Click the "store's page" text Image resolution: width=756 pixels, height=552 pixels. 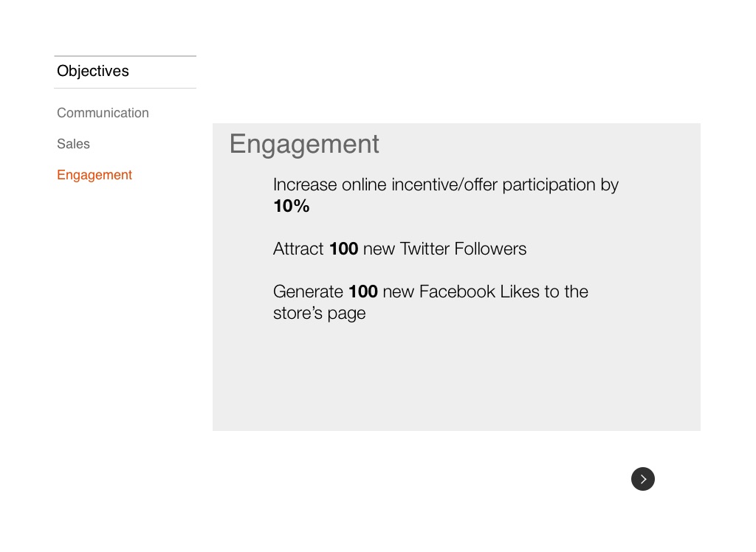coord(319,314)
